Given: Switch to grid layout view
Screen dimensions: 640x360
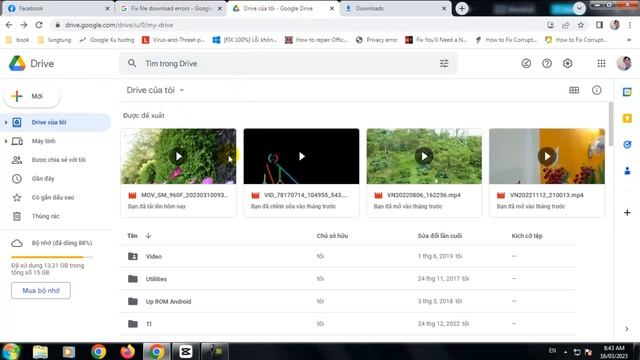Looking at the screenshot, I should pos(574,90).
